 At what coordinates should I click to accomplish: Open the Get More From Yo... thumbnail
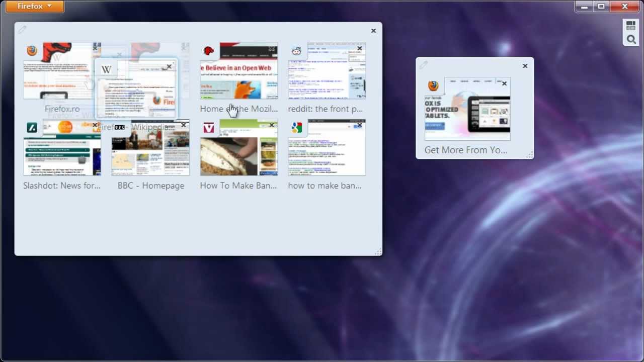coord(467,109)
